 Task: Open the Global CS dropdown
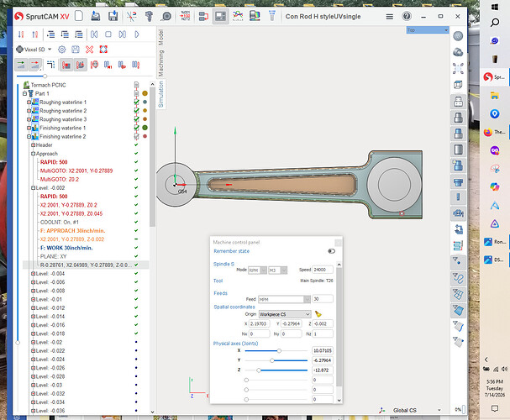point(439,410)
